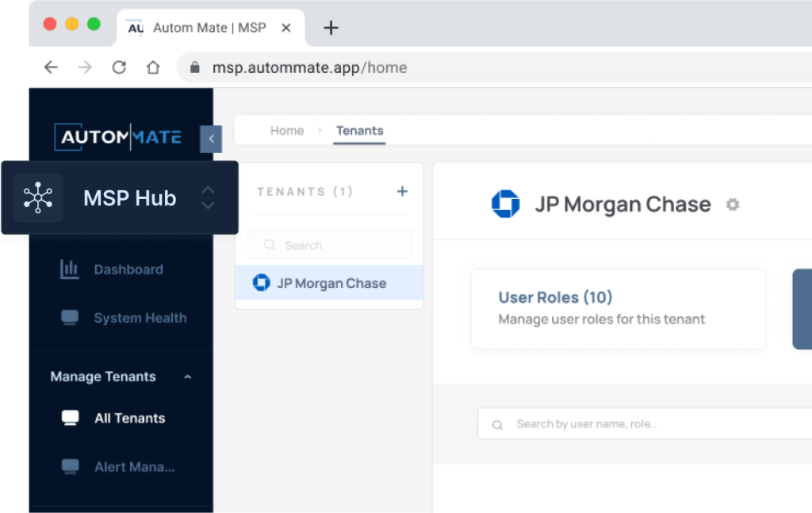Open the MSP Hub switcher arrows
Image resolution: width=812 pixels, height=513 pixels.
(208, 197)
